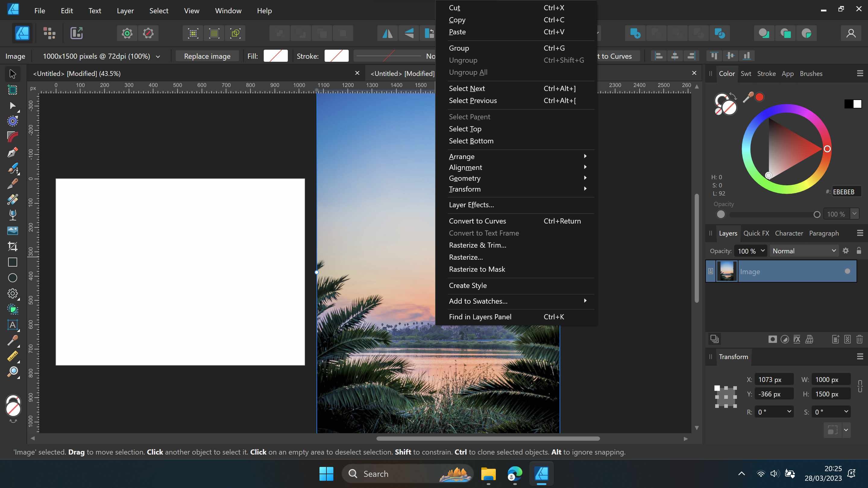Click the Replace image button
The image size is (868, 488).
click(207, 56)
